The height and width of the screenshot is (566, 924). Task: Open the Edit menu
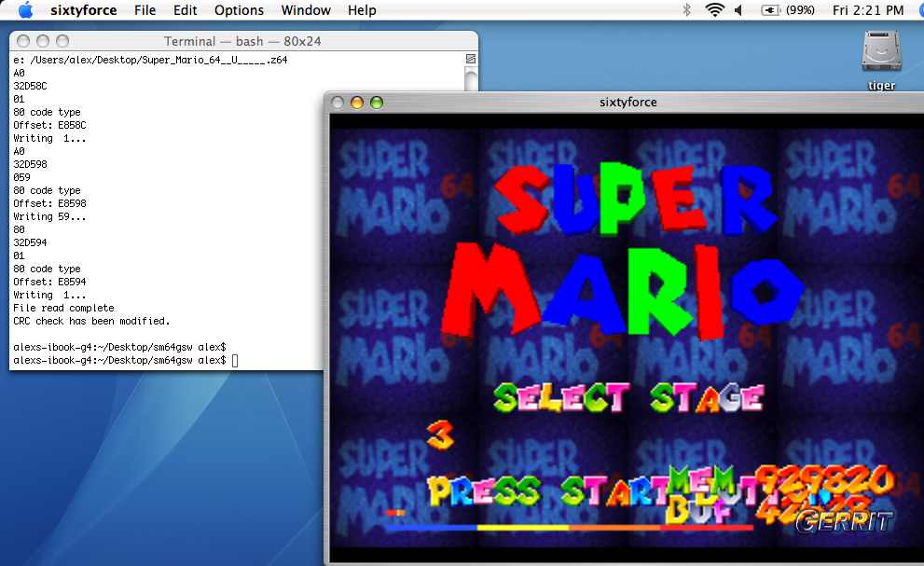185,10
